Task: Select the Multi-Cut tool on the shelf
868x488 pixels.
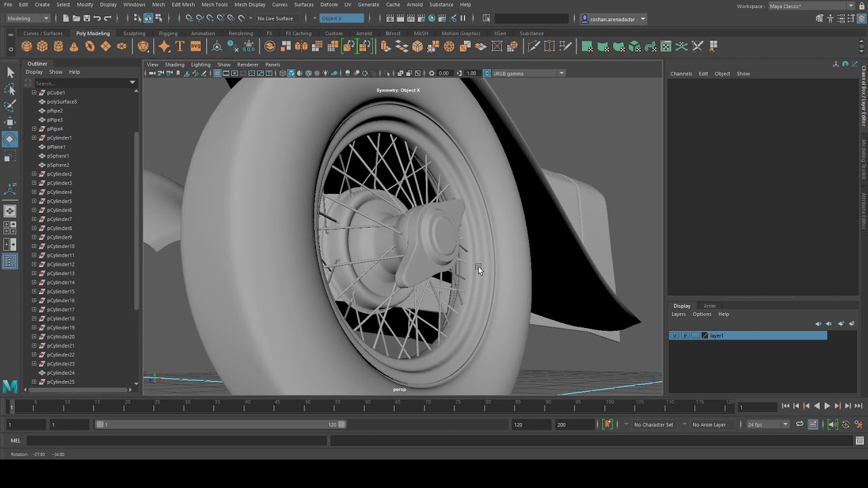Action: tap(534, 46)
